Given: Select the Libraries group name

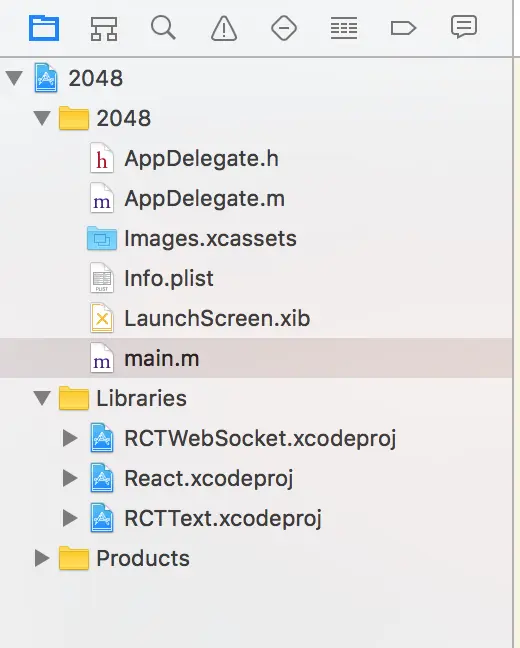Looking at the screenshot, I should [x=141, y=398].
